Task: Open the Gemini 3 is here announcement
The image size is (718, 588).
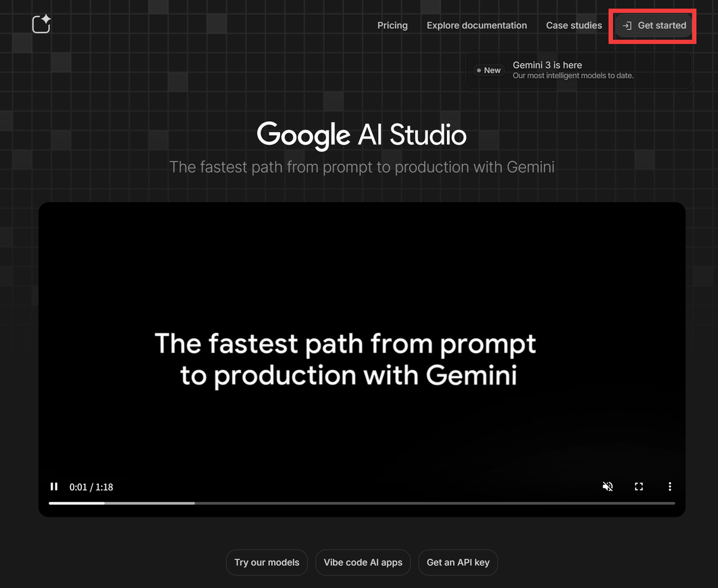Action: (x=547, y=65)
